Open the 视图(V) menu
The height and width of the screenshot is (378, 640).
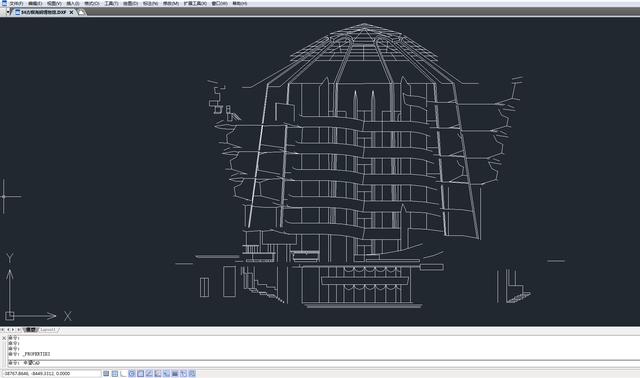54,3
